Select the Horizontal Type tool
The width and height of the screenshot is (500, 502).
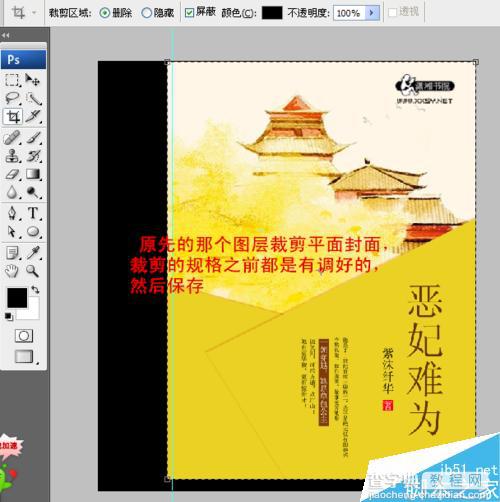[33, 213]
